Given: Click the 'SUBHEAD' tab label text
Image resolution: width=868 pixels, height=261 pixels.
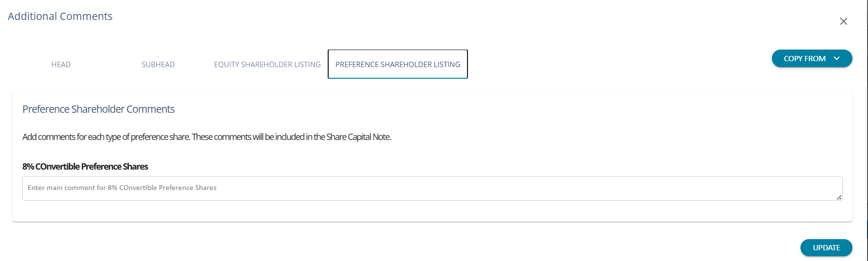Looking at the screenshot, I should click(x=158, y=65).
